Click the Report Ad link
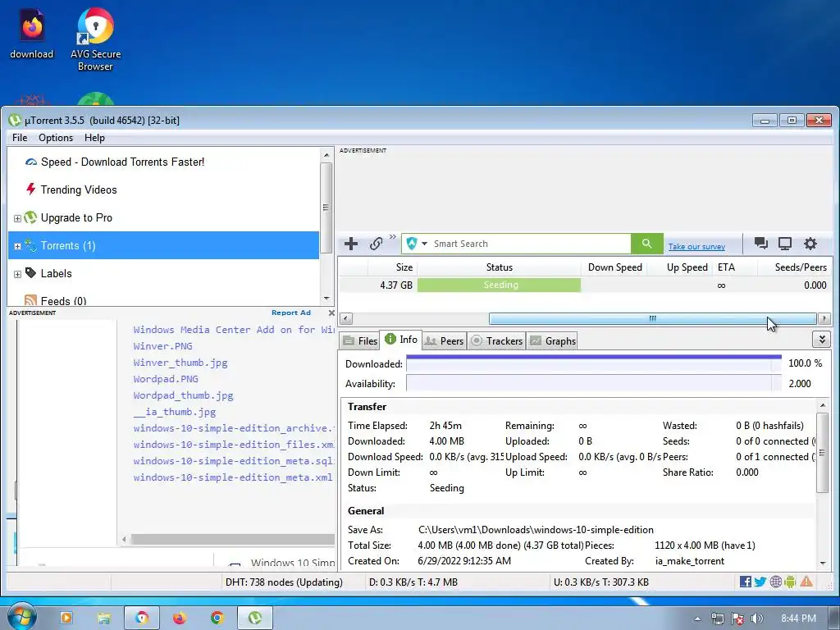Viewport: 840px width, 630px height. tap(291, 313)
